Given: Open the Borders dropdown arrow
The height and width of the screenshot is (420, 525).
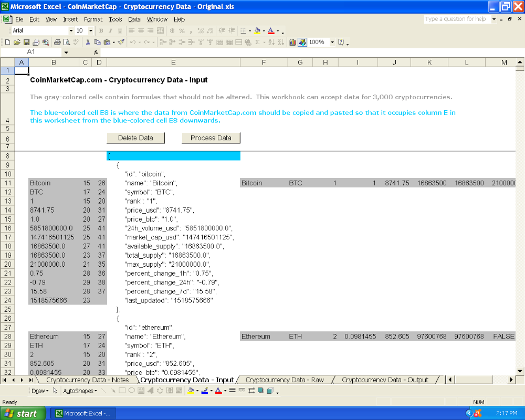Looking at the screenshot, I should click(x=250, y=31).
